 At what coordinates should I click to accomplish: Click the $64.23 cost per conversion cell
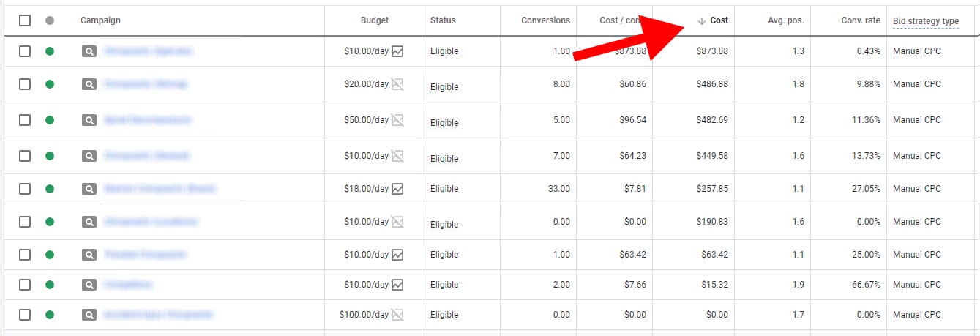(632, 156)
